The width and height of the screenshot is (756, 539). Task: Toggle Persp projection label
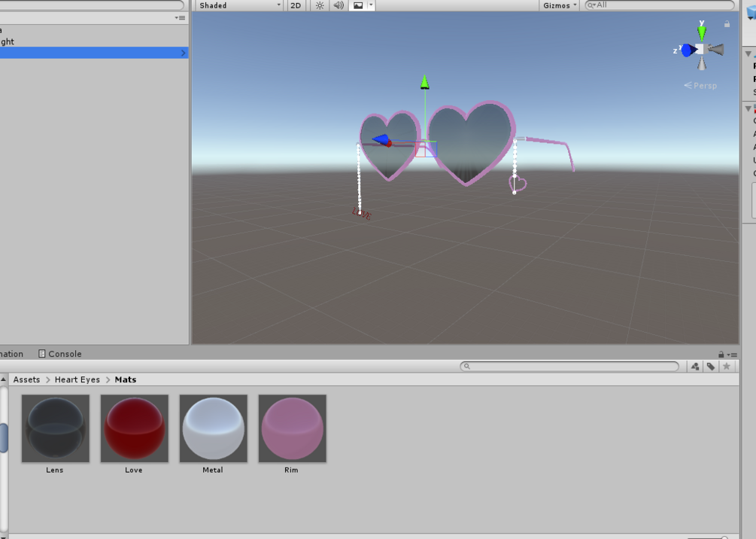700,86
